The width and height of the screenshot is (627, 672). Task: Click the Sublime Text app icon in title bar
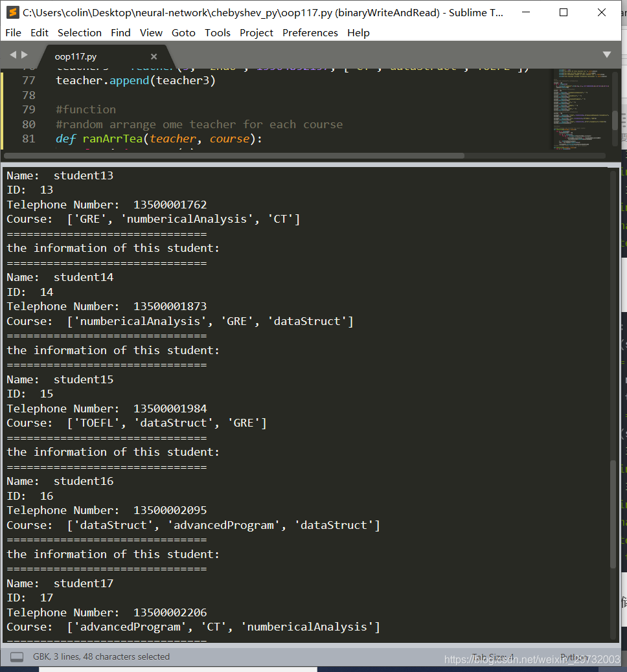[13, 12]
